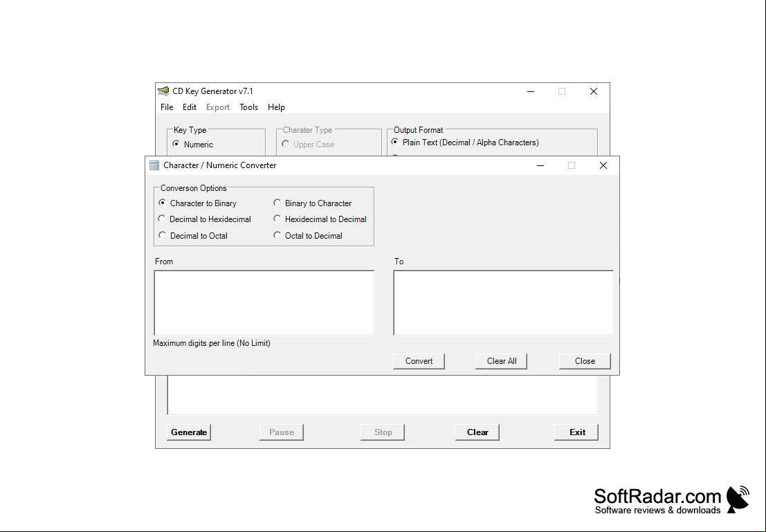This screenshot has height=532, width=766.
Task: Click the Generate button
Action: [x=189, y=432]
